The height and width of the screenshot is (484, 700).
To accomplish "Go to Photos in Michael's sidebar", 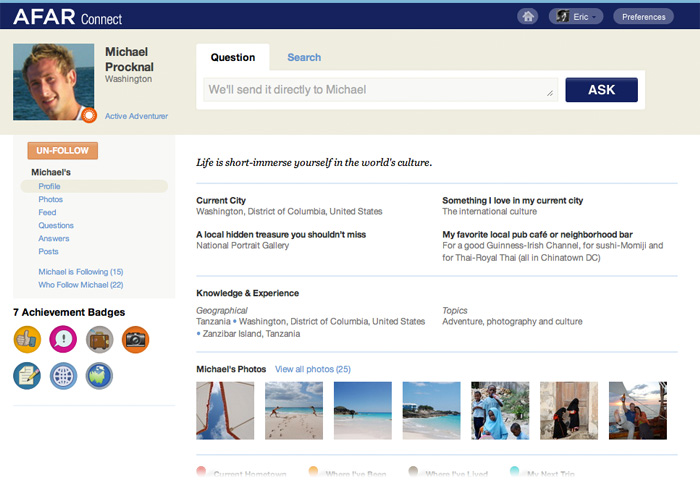I will pos(50,200).
